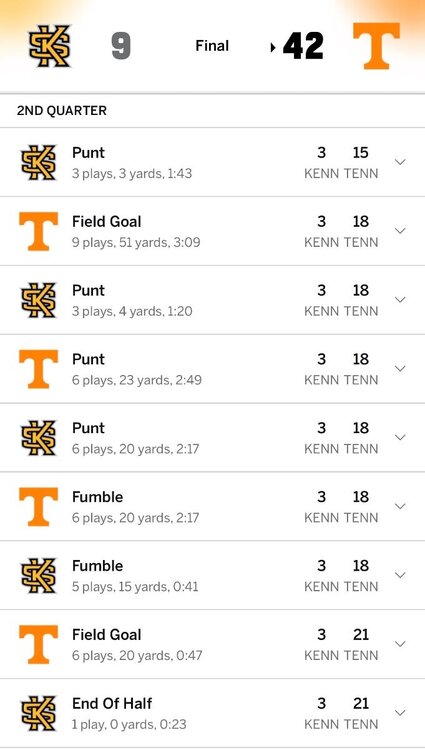Expand the Tennessee Fumble drive details
425x750 pixels.
coord(400,507)
